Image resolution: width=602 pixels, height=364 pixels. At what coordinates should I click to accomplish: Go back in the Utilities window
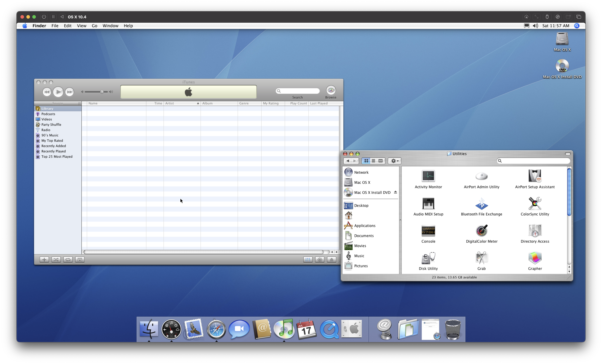click(347, 161)
